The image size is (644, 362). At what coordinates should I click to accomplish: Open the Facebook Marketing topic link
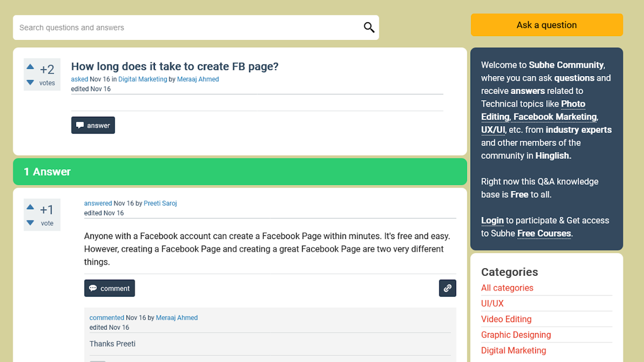tap(555, 117)
